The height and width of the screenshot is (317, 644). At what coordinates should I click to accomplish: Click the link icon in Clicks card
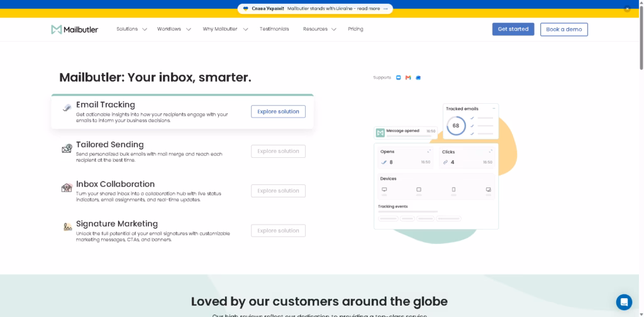(x=445, y=162)
